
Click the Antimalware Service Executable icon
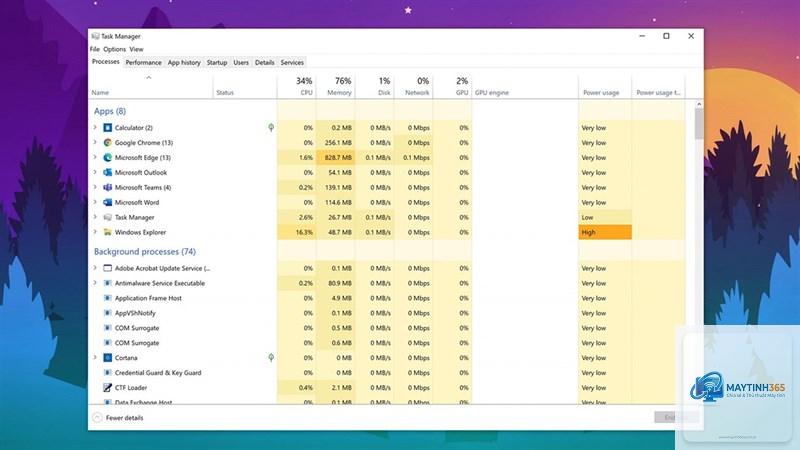coord(108,283)
